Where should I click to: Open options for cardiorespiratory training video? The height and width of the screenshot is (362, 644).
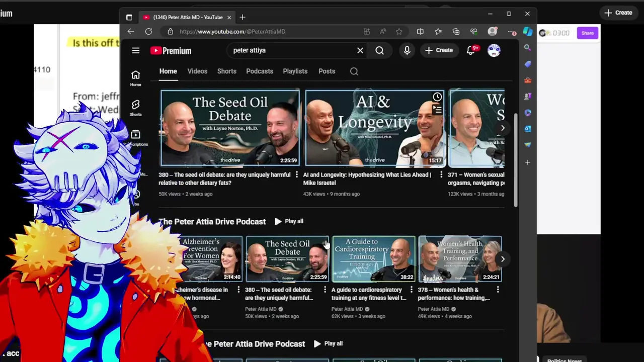(x=411, y=290)
